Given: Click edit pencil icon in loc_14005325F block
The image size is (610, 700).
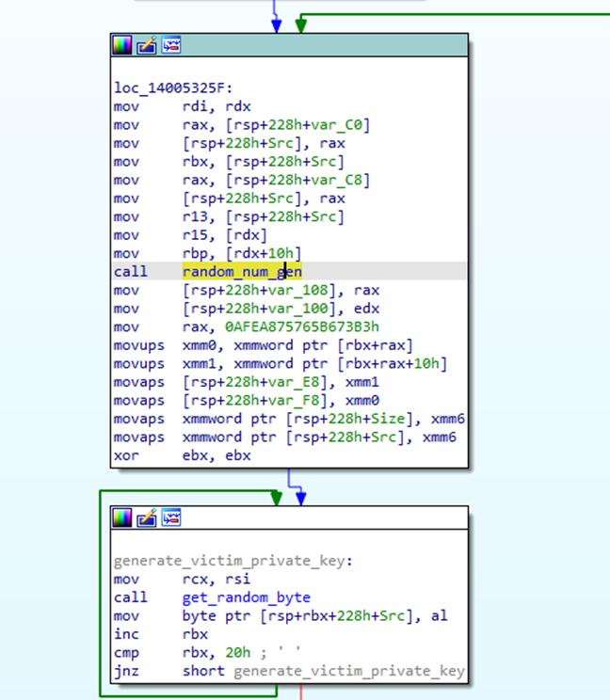Looking at the screenshot, I should tap(147, 45).
